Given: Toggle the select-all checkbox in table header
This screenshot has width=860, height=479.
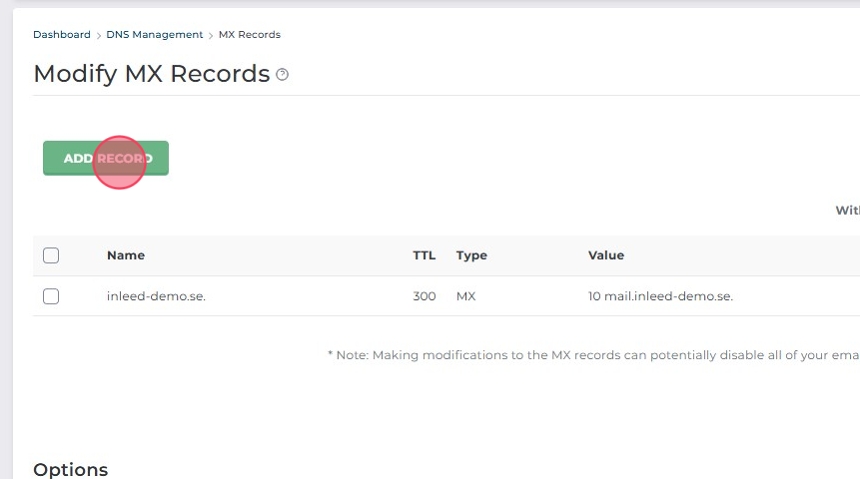Looking at the screenshot, I should click(x=51, y=256).
